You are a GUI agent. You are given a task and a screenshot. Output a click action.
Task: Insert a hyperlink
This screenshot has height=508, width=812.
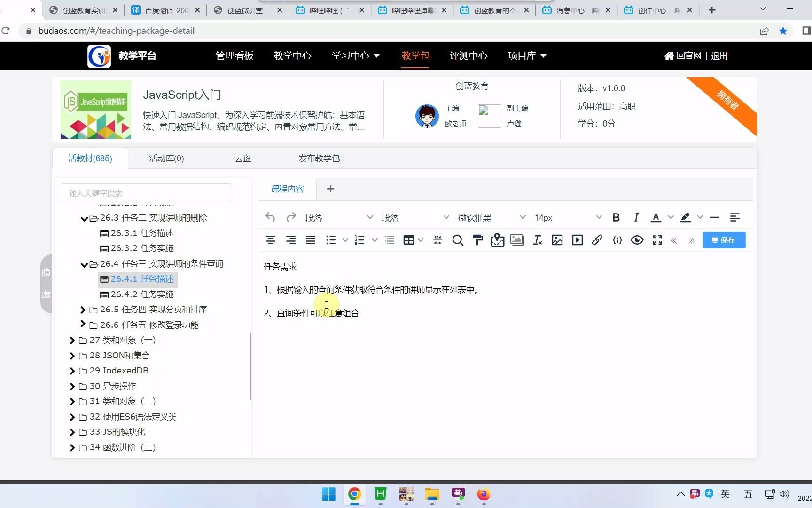coord(597,240)
